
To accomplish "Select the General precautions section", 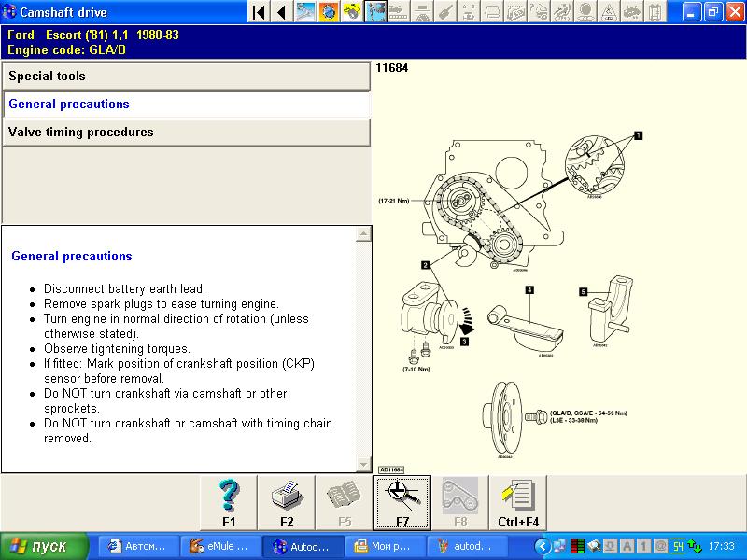I will point(186,105).
